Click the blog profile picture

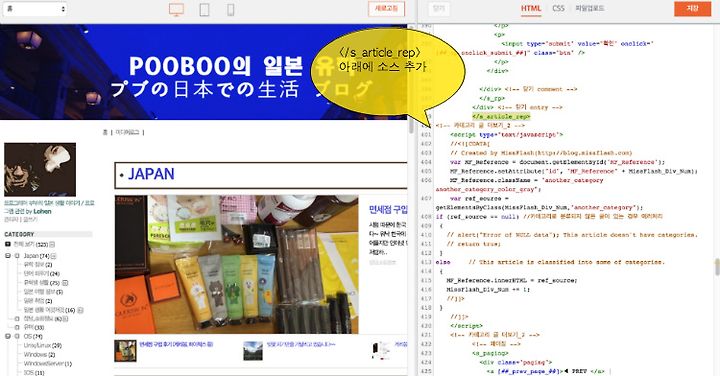[40, 169]
